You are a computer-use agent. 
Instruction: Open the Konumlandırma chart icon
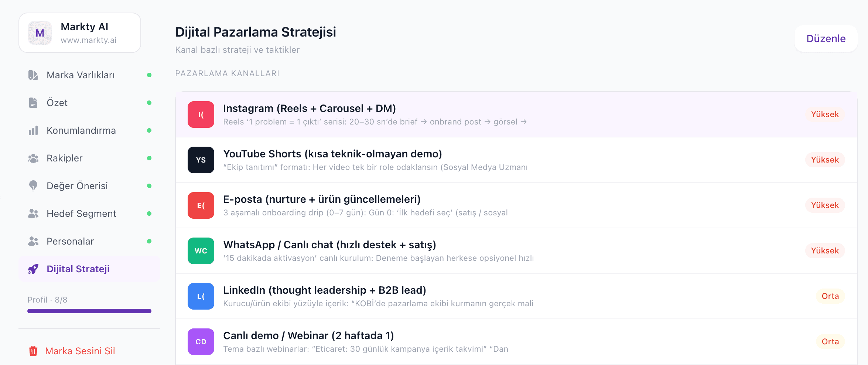(33, 130)
